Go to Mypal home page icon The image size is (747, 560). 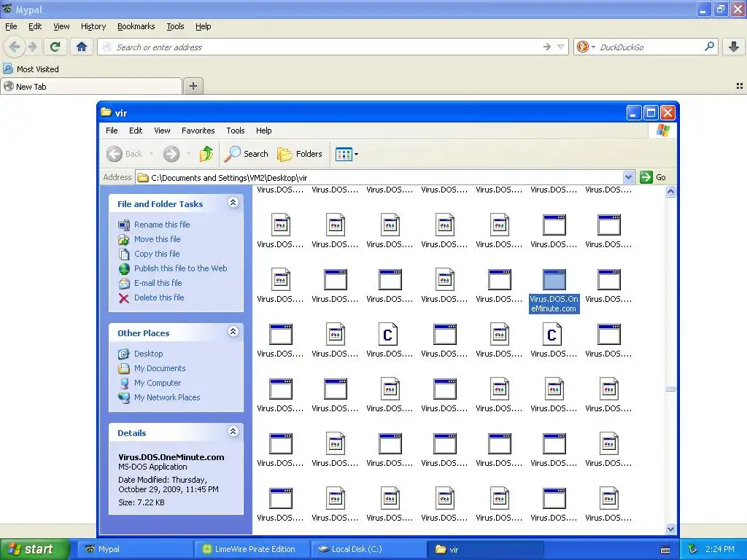(82, 47)
